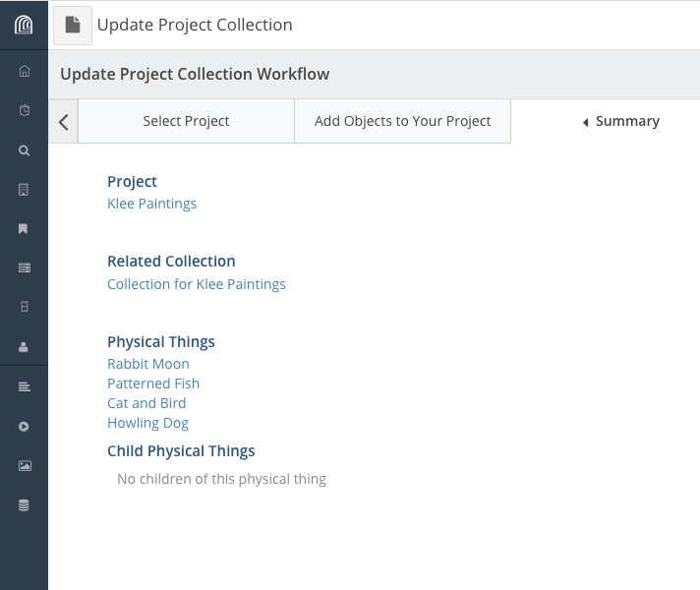Click 'No children of this physical thing' text
The image size is (700, 590).
tap(221, 479)
